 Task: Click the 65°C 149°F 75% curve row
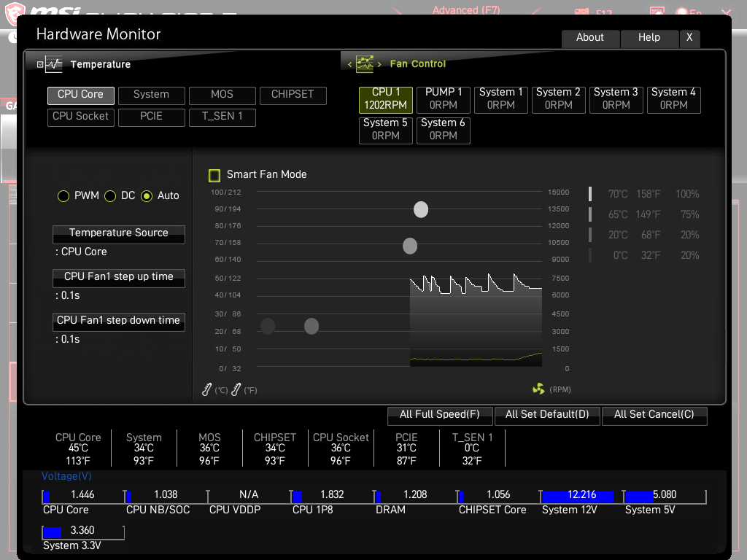645,215
